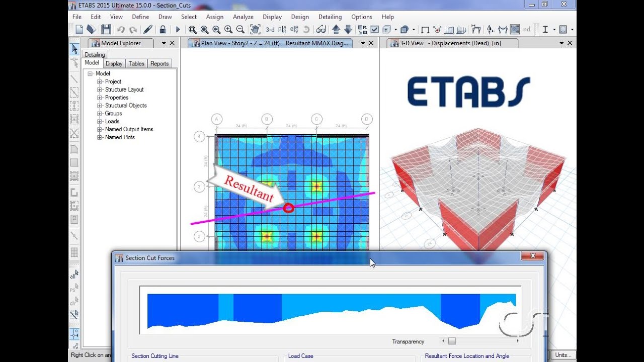
Task: Click the Run Analysis play icon
Action: click(178, 30)
